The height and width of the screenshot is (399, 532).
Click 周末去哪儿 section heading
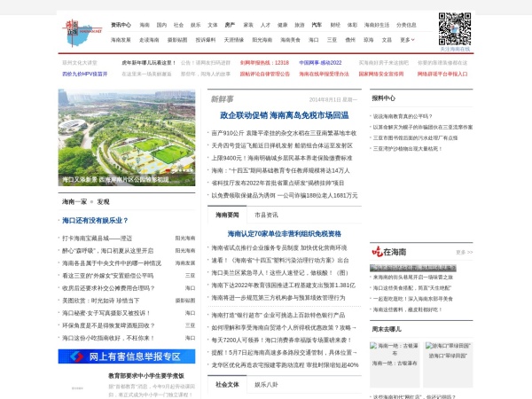[x=387, y=329]
